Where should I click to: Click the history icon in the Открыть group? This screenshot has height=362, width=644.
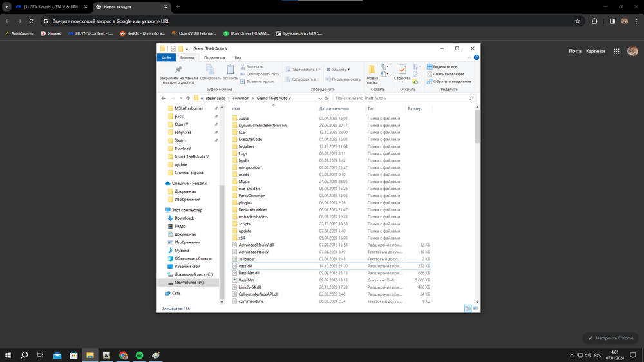coord(415,82)
